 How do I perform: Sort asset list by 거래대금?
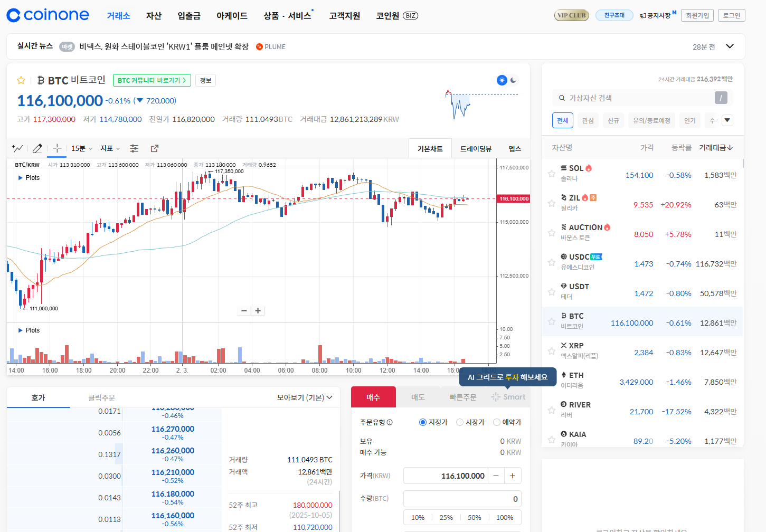coord(716,148)
